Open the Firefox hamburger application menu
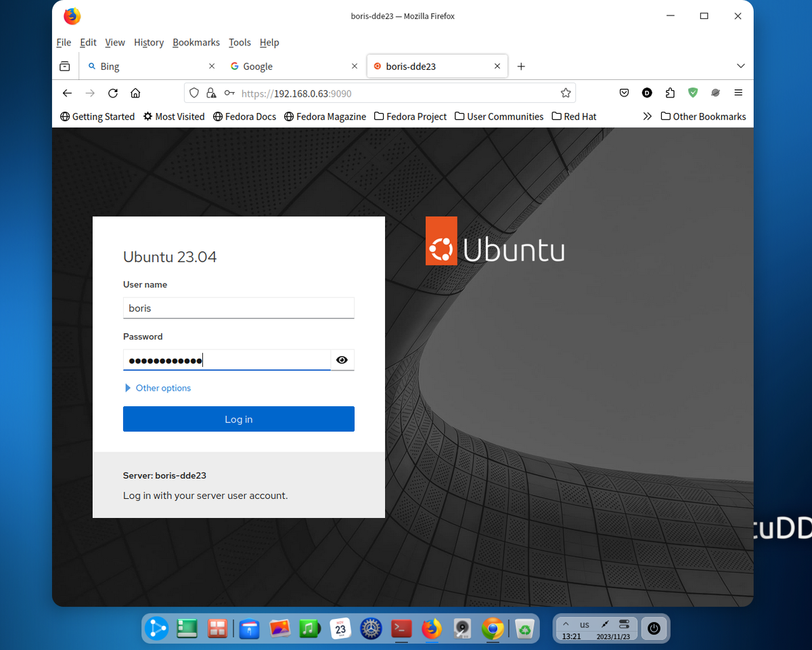 (738, 93)
